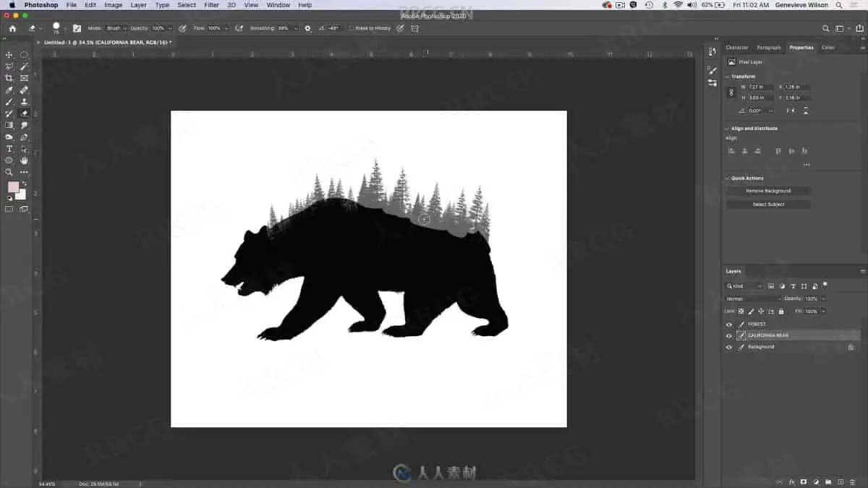Open the layer blend mode dropdown
This screenshot has width=868, height=488.
pos(754,299)
